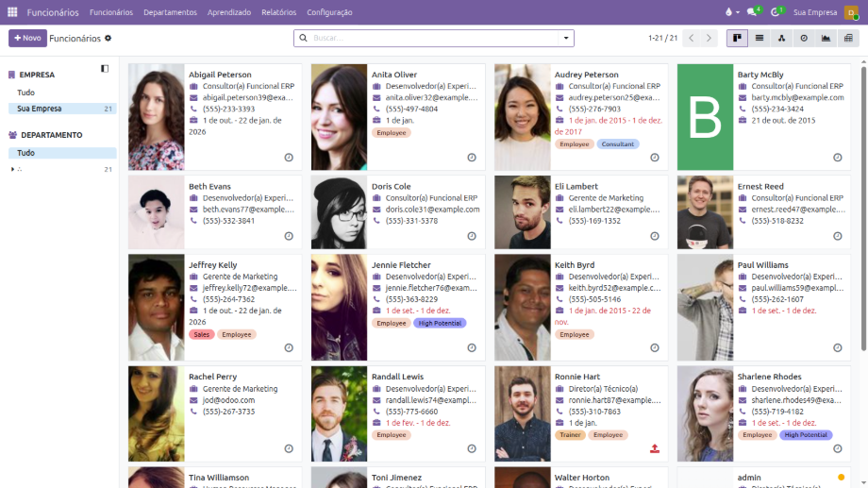Collapse the left filter side panel

pyautogui.click(x=105, y=69)
